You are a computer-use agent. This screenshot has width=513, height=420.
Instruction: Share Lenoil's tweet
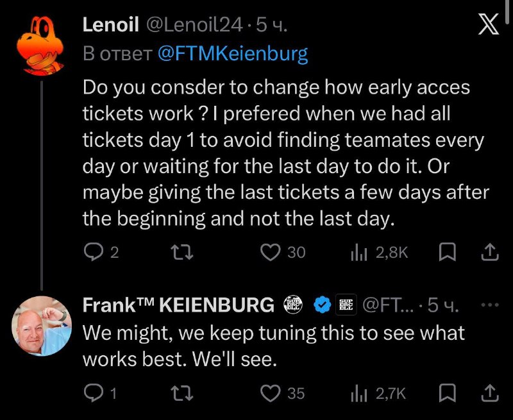pos(489,253)
